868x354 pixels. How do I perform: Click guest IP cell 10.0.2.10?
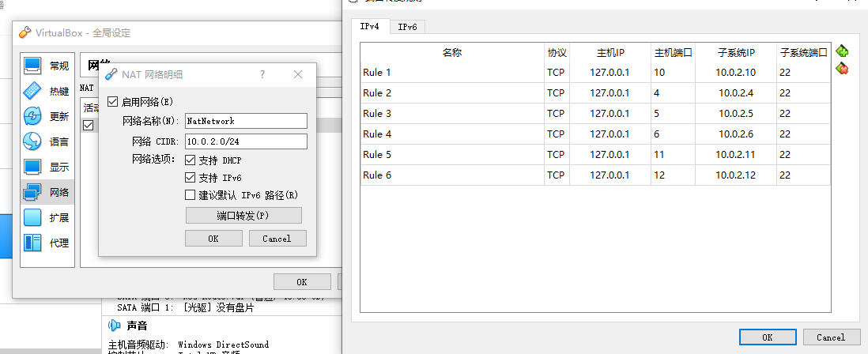point(736,73)
